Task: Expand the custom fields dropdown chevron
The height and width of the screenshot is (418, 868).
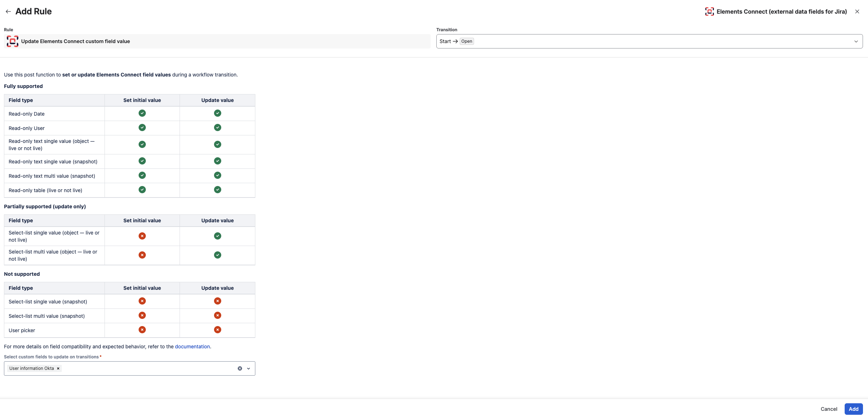Action: pyautogui.click(x=249, y=368)
